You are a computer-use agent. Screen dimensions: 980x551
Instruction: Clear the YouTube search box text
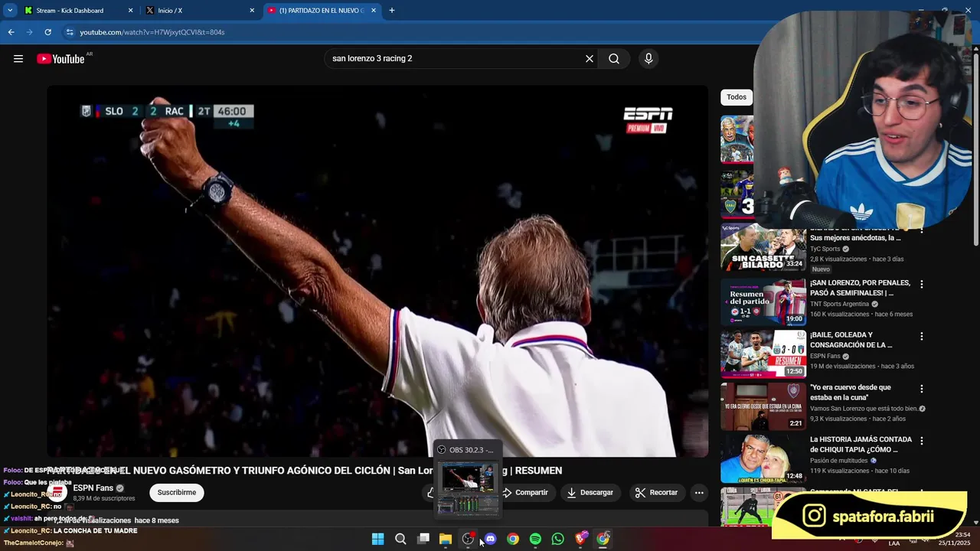point(590,59)
